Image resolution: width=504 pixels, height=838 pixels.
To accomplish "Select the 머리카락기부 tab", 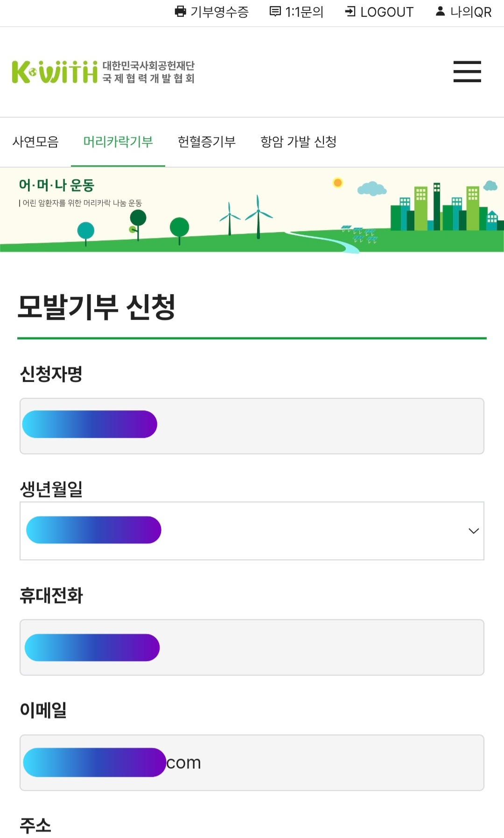I will coord(118,142).
